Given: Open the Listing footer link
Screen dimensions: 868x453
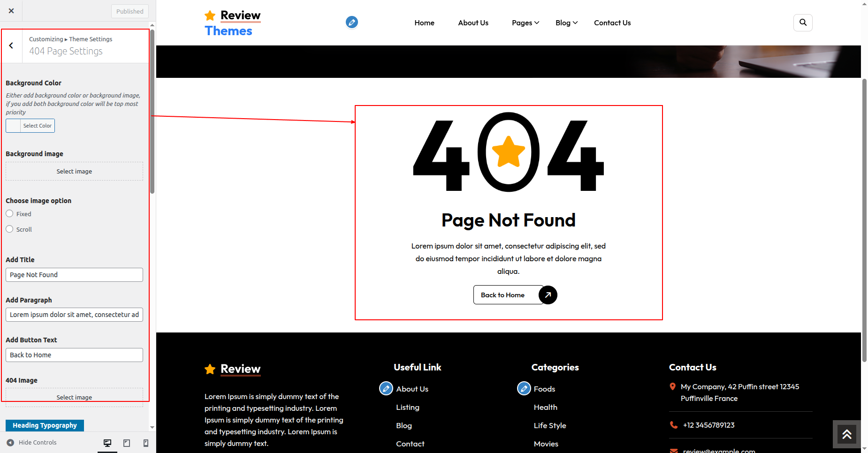Looking at the screenshot, I should click(x=408, y=408).
